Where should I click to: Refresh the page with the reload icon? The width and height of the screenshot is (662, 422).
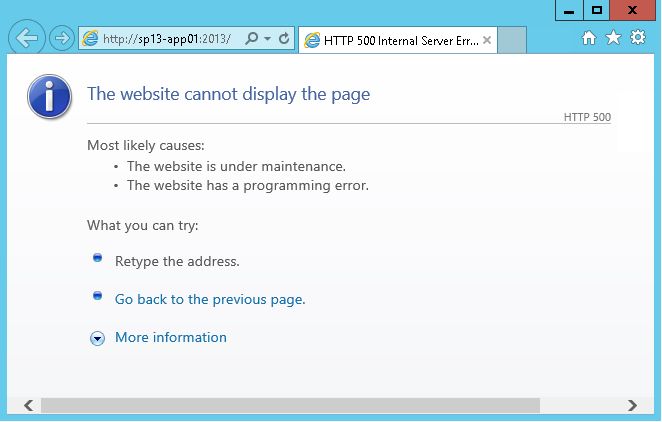pyautogui.click(x=284, y=38)
